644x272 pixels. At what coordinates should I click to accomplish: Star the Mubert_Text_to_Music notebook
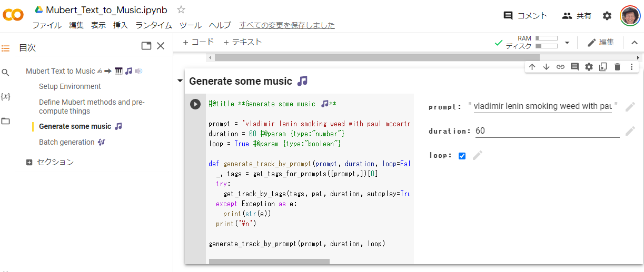click(x=181, y=9)
